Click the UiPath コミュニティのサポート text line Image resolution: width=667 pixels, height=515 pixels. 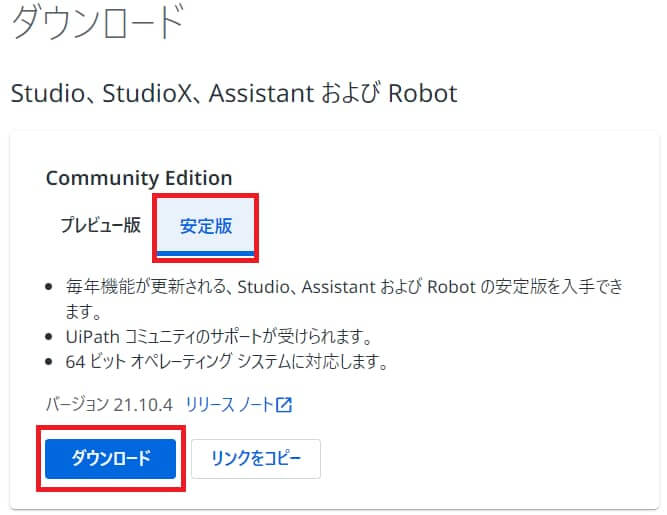[219, 337]
